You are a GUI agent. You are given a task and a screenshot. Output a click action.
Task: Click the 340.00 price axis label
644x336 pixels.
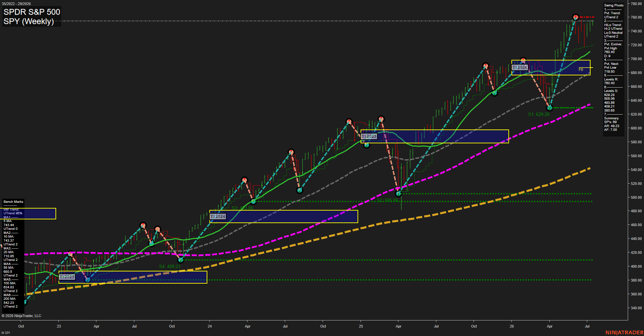tap(636, 308)
